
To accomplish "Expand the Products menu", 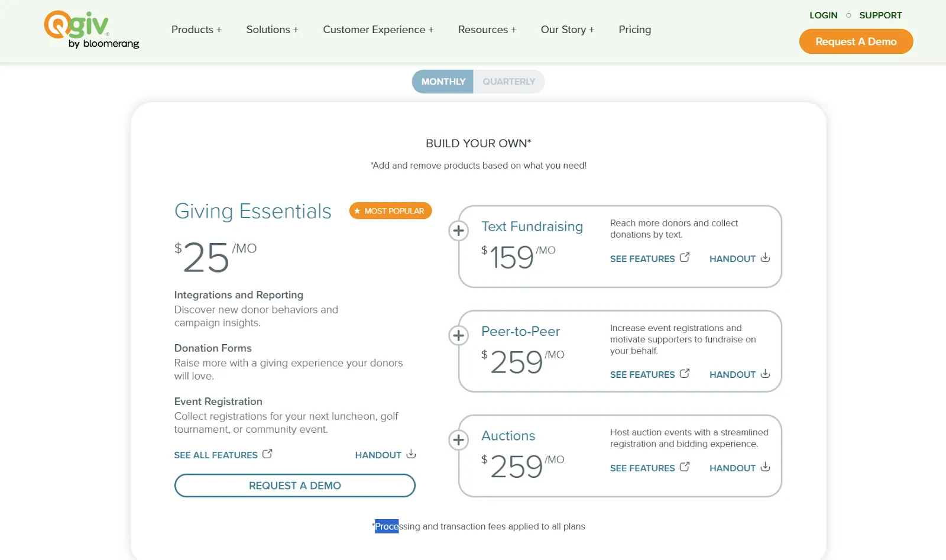I will 196,30.
